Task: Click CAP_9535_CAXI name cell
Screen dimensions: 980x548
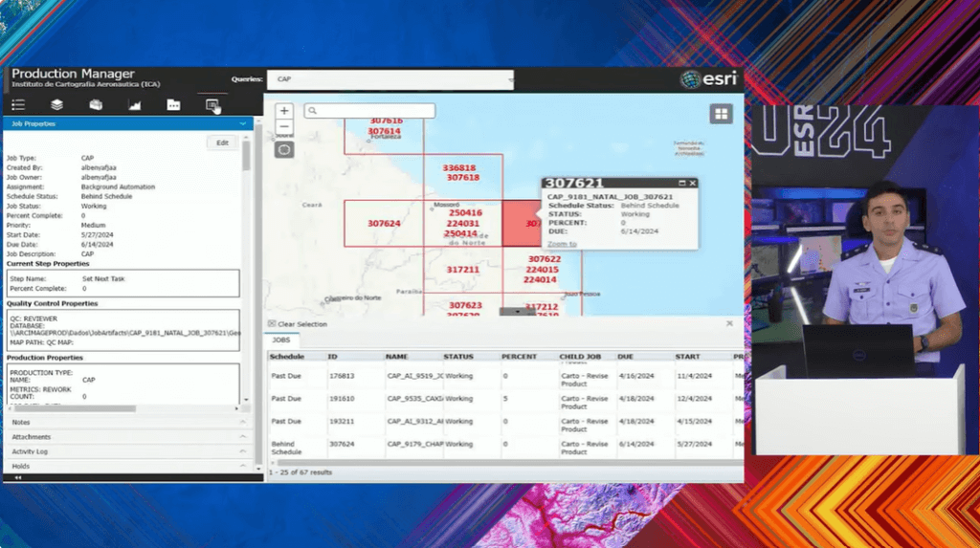Action: pos(415,399)
